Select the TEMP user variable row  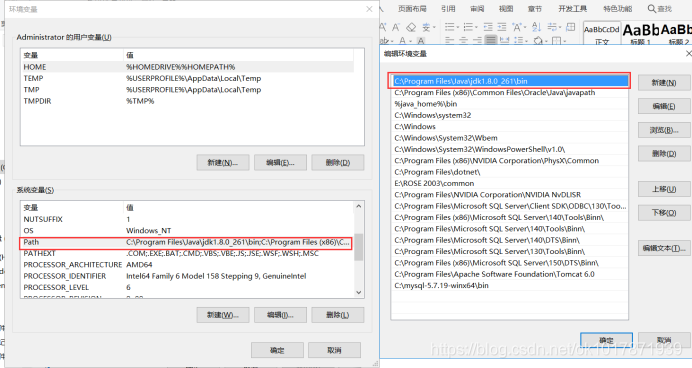(x=187, y=78)
